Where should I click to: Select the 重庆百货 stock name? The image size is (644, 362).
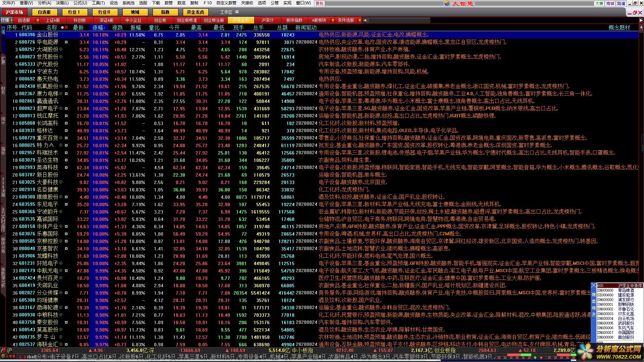point(47,138)
